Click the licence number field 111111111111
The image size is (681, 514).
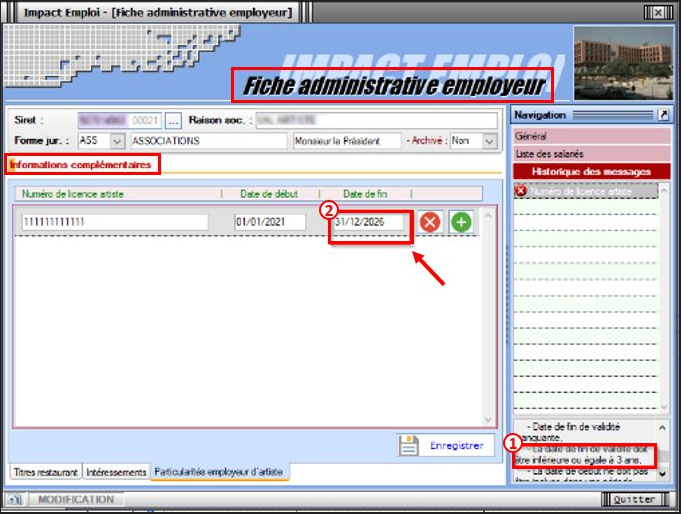115,222
